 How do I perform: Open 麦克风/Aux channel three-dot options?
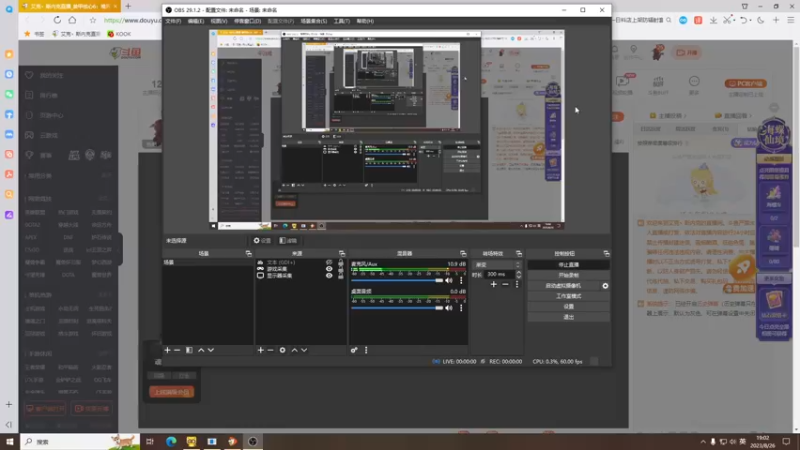[x=461, y=280]
